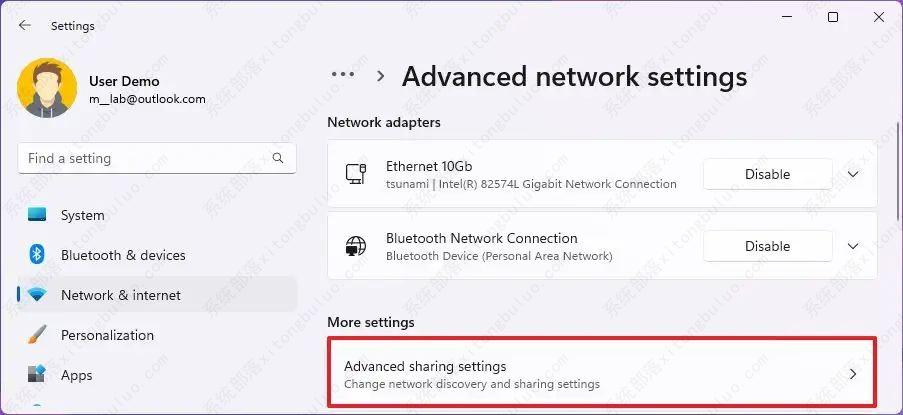Screen dimensions: 903x415
Task: Disable the Ethernet 10Gb adapter
Action: coord(767,174)
